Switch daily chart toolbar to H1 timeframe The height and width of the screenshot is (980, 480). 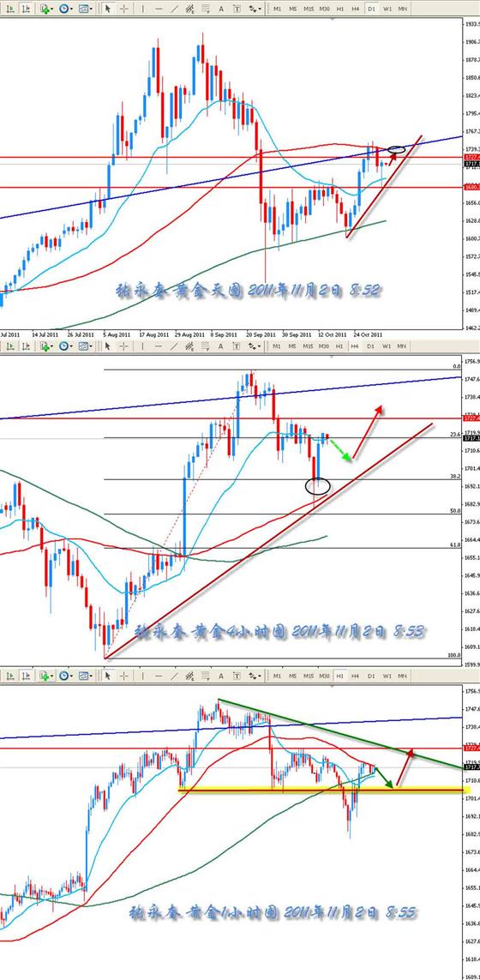click(x=340, y=9)
